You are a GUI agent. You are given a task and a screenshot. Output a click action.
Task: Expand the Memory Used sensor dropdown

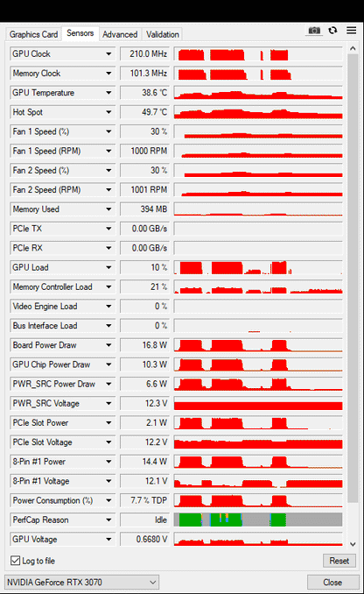(108, 209)
